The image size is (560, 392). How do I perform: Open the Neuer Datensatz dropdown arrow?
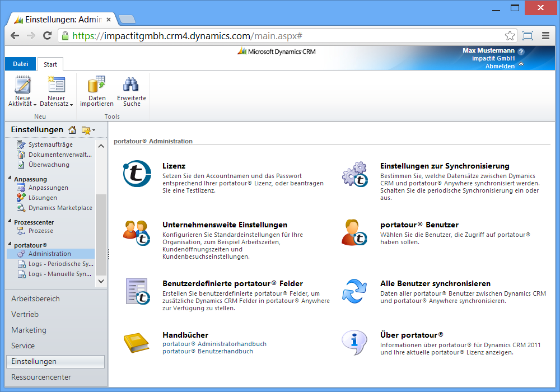[x=72, y=105]
